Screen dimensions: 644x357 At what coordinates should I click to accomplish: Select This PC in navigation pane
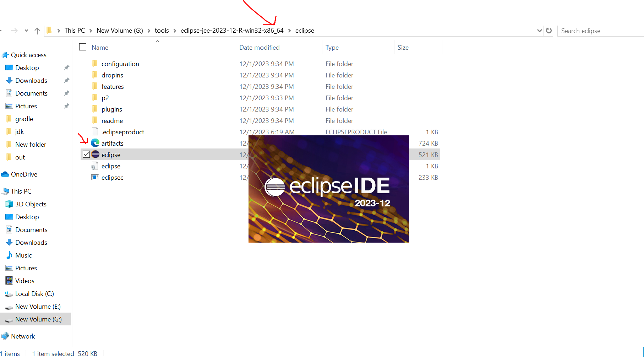click(x=21, y=191)
